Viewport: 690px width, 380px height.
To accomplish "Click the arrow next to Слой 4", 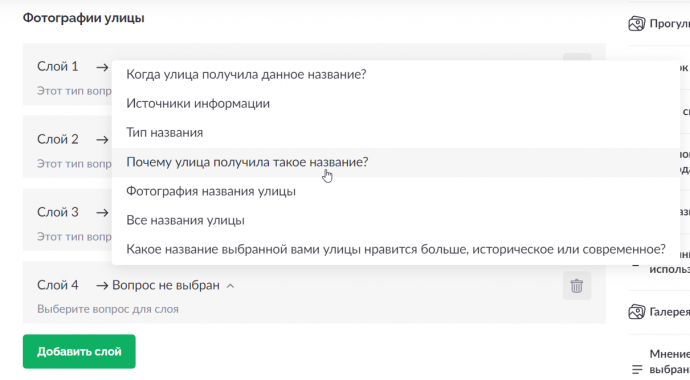I will (x=102, y=286).
